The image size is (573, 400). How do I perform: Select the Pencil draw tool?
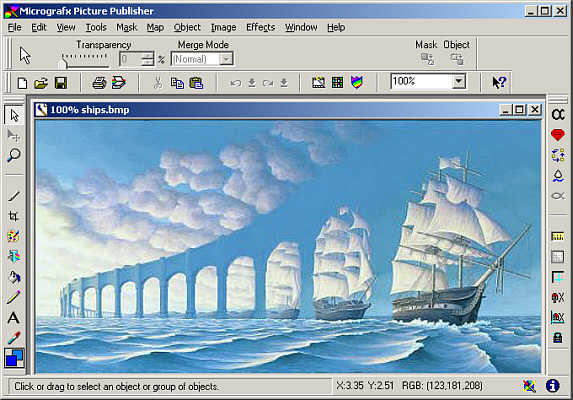pos(14,297)
